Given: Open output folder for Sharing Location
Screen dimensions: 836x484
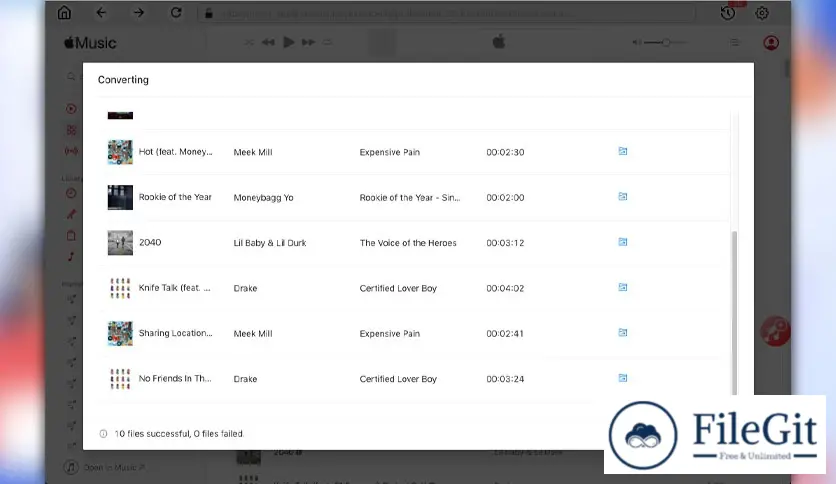Looking at the screenshot, I should 623,333.
